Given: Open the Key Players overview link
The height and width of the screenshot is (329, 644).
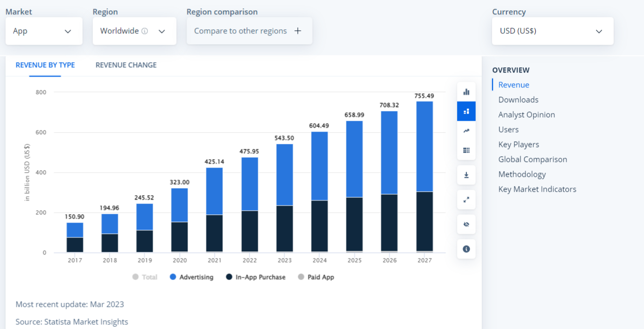Looking at the screenshot, I should tap(518, 144).
